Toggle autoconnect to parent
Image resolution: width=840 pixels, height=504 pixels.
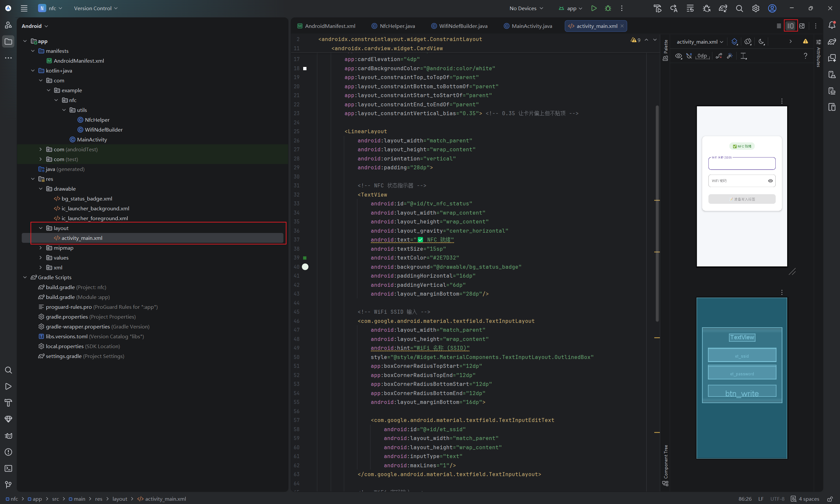pos(689,56)
